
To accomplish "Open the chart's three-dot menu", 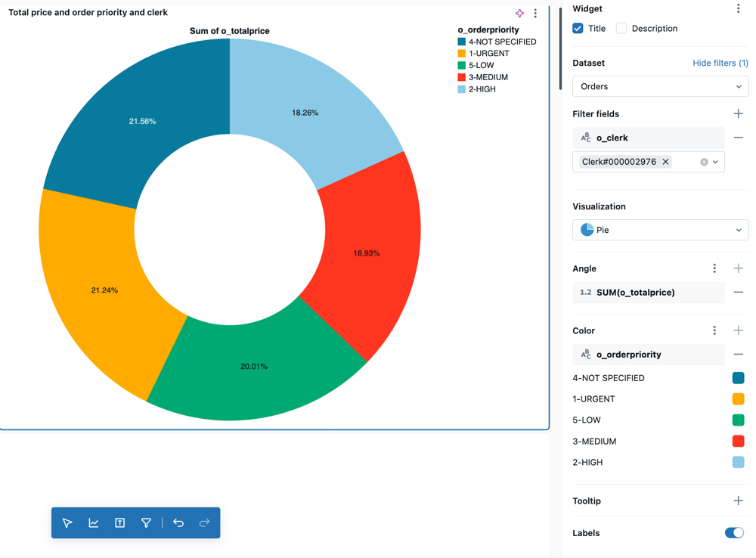I will pos(535,14).
